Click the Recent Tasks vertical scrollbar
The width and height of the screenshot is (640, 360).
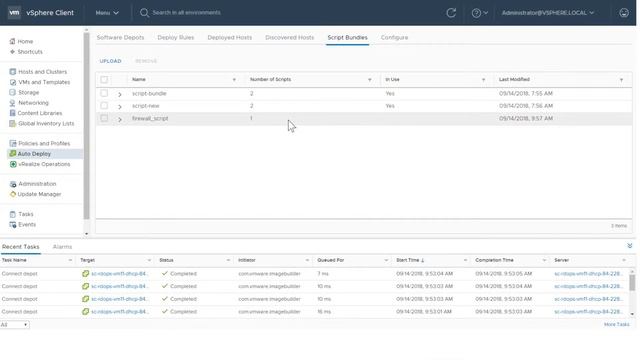632,282
